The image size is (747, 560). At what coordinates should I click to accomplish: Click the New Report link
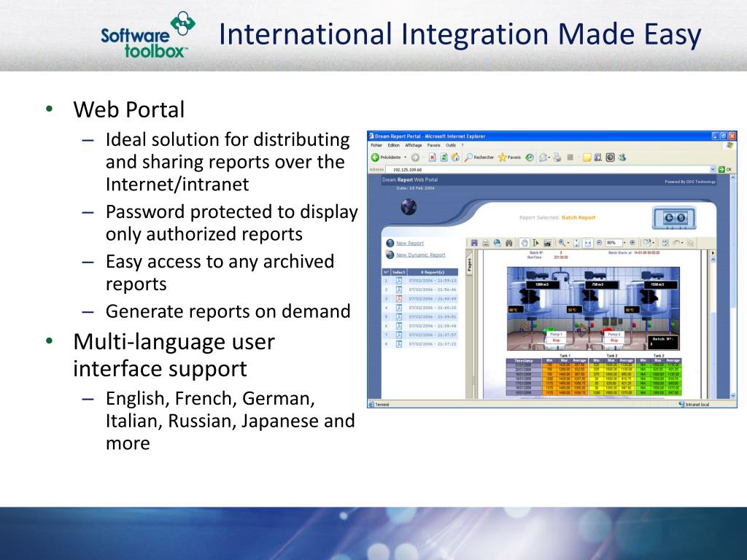tap(410, 244)
